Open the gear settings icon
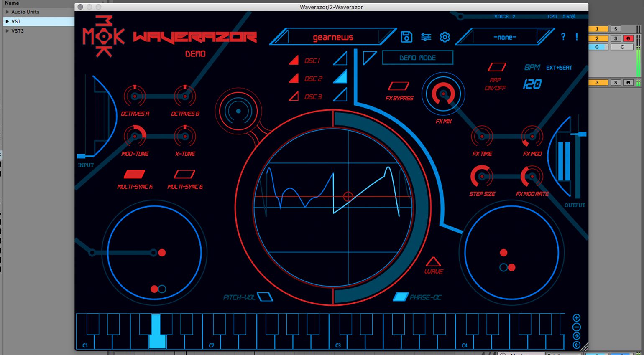The width and height of the screenshot is (644, 355). tap(445, 37)
